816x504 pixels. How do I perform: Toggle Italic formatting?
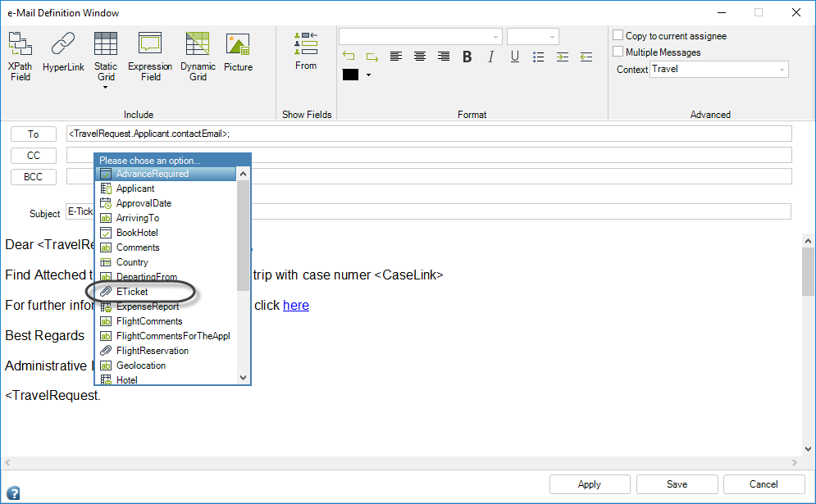[x=490, y=57]
